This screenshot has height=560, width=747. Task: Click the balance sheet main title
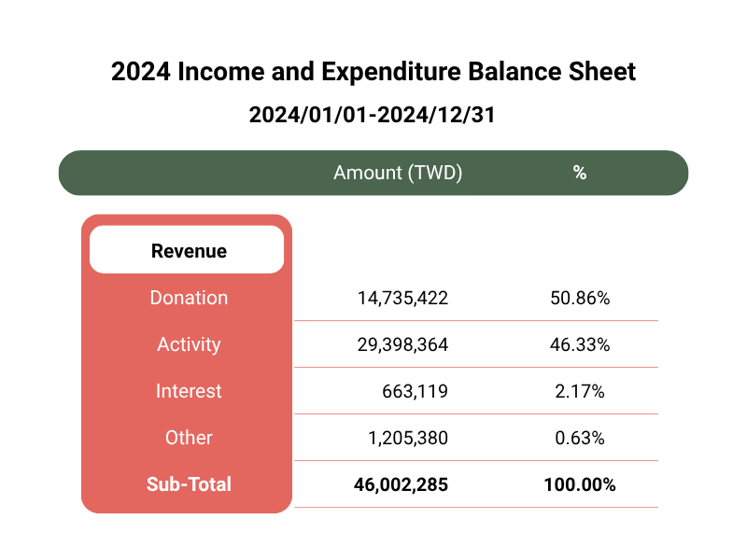coord(373,72)
